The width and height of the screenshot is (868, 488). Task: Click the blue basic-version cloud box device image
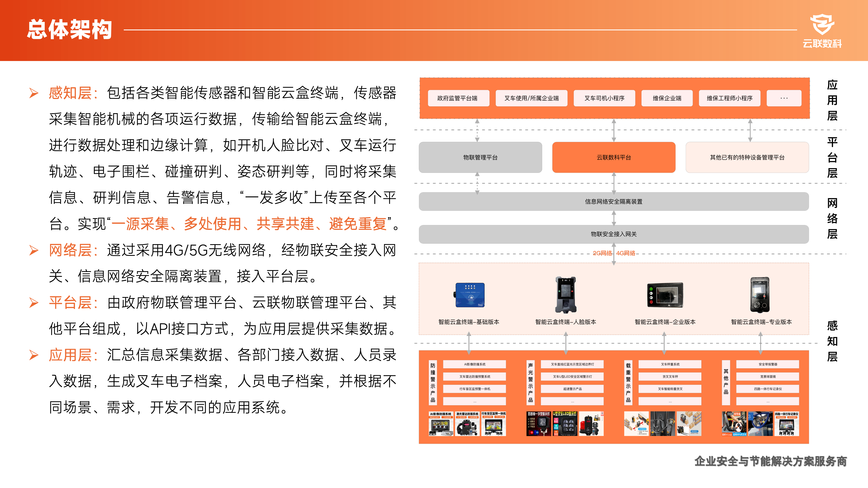click(x=470, y=295)
